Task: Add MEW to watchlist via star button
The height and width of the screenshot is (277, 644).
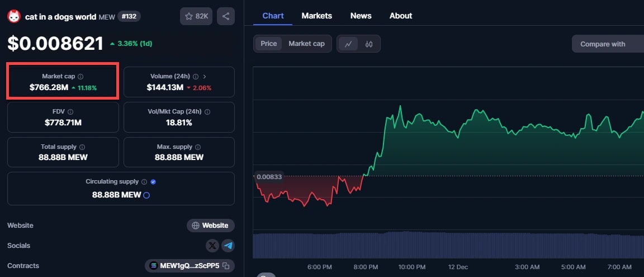Action: click(x=196, y=16)
